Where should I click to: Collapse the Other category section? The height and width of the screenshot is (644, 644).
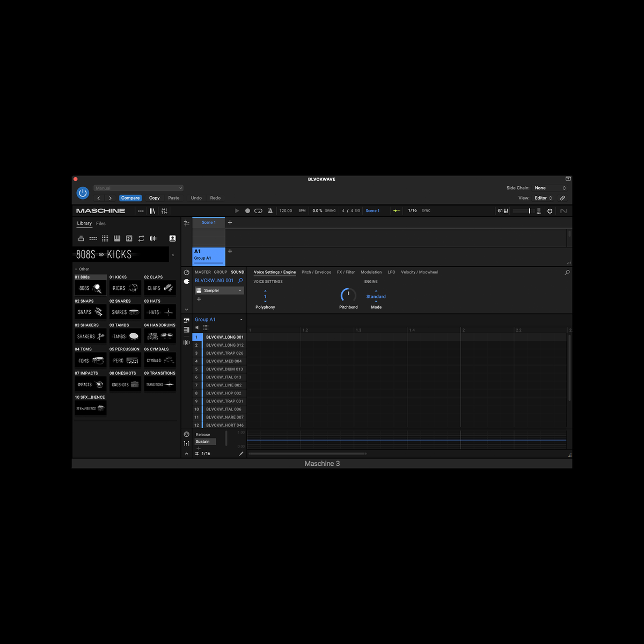[76, 269]
